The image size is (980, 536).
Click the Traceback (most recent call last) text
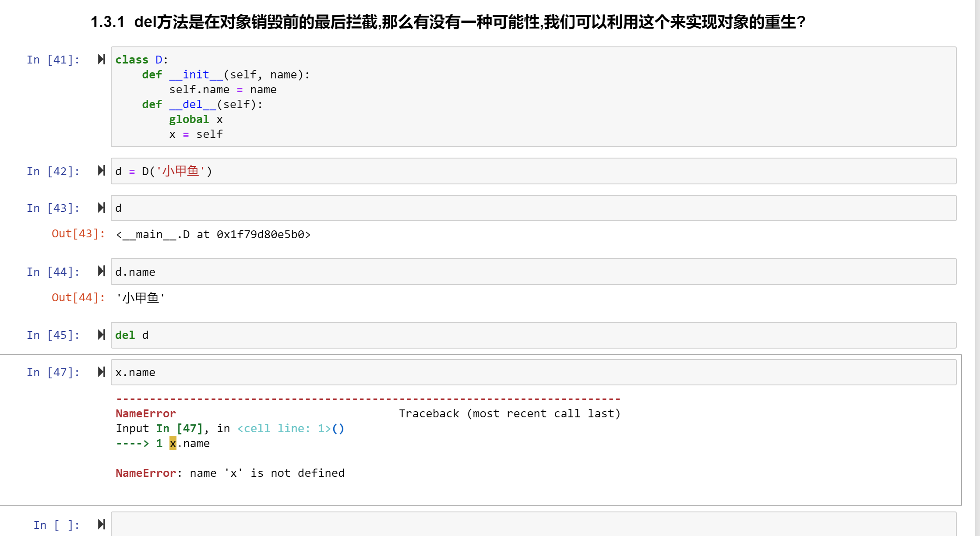click(510, 414)
